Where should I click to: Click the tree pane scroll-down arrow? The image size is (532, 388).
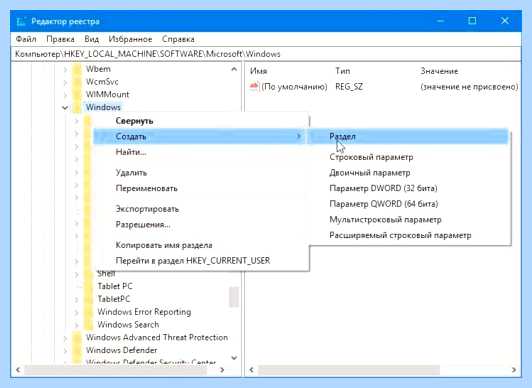(x=234, y=358)
